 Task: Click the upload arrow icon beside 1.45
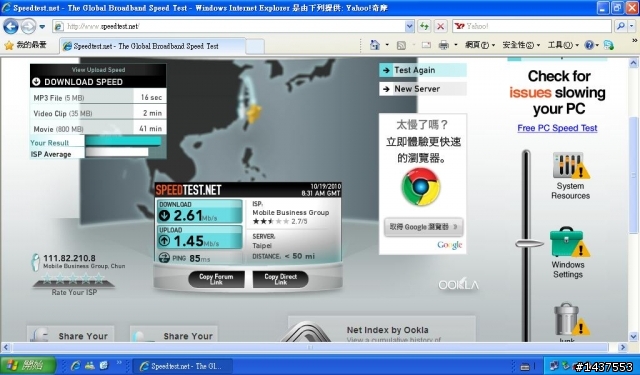[x=164, y=241]
